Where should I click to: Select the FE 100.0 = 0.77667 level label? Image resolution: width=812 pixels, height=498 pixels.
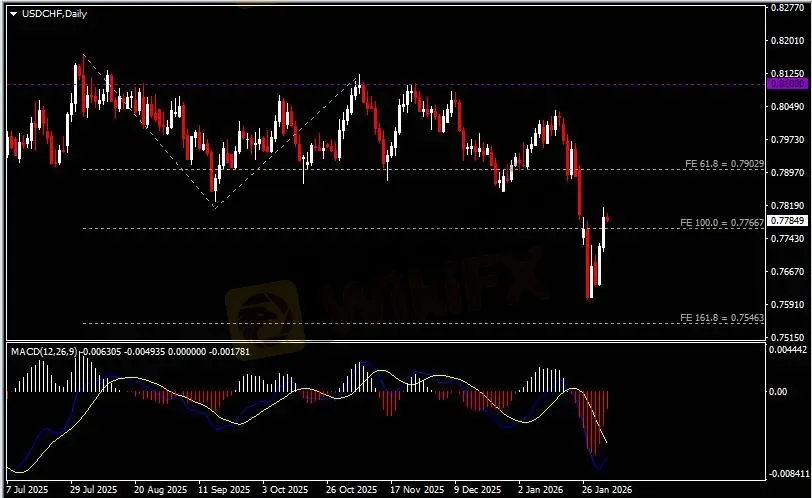point(724,222)
